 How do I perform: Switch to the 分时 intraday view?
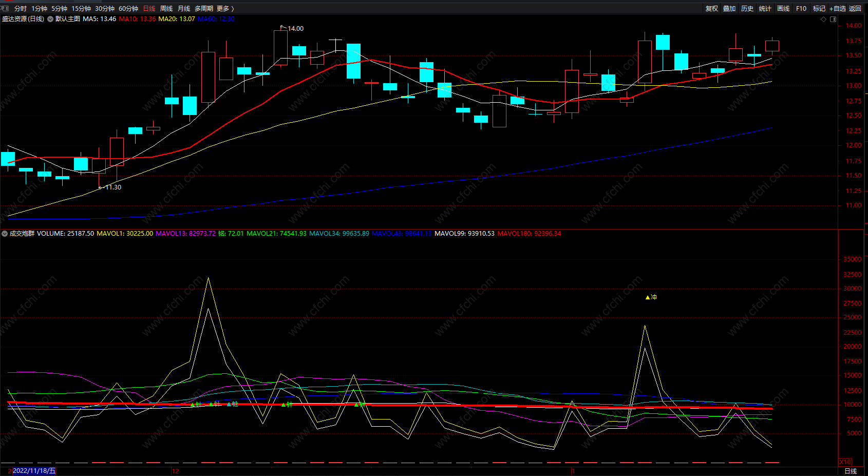point(21,9)
